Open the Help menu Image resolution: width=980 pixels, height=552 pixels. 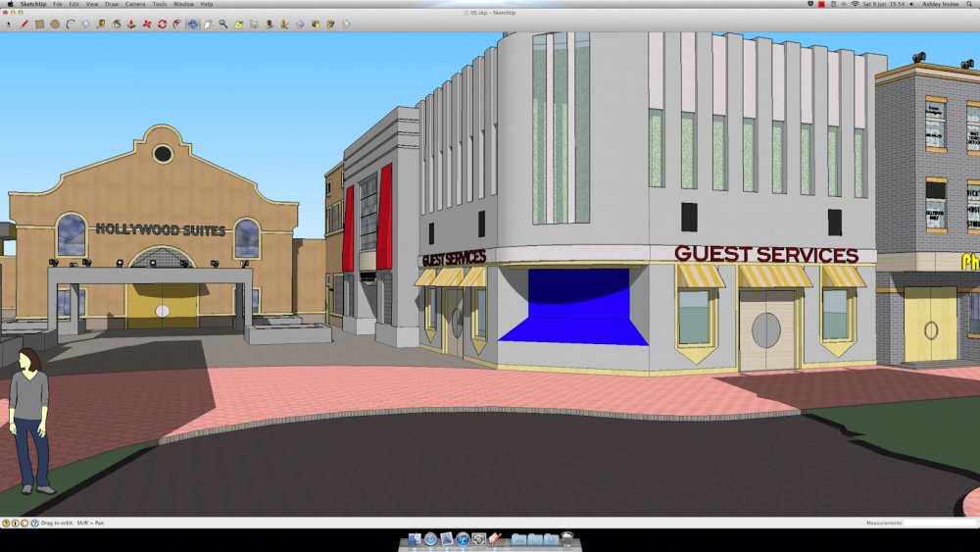click(207, 4)
